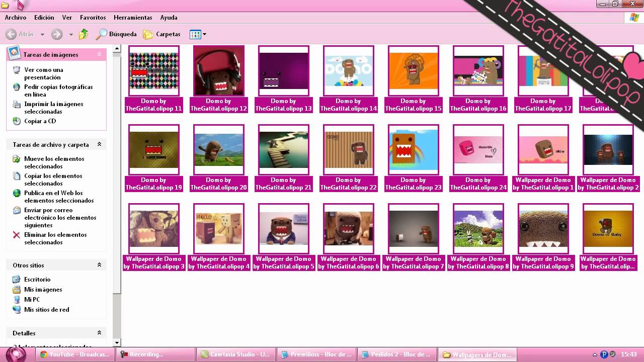Select thumbnail Domo by TheGatitaLolipop 19
The image size is (644, 362).
pos(154,150)
